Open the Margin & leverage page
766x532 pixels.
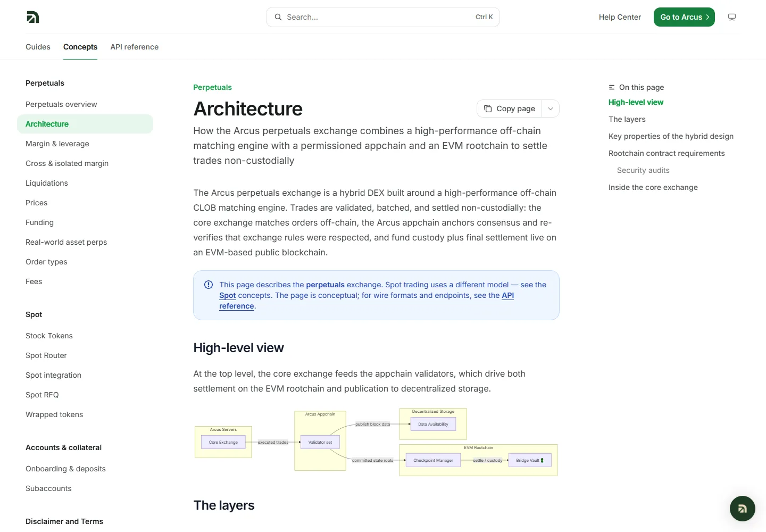click(x=85, y=144)
